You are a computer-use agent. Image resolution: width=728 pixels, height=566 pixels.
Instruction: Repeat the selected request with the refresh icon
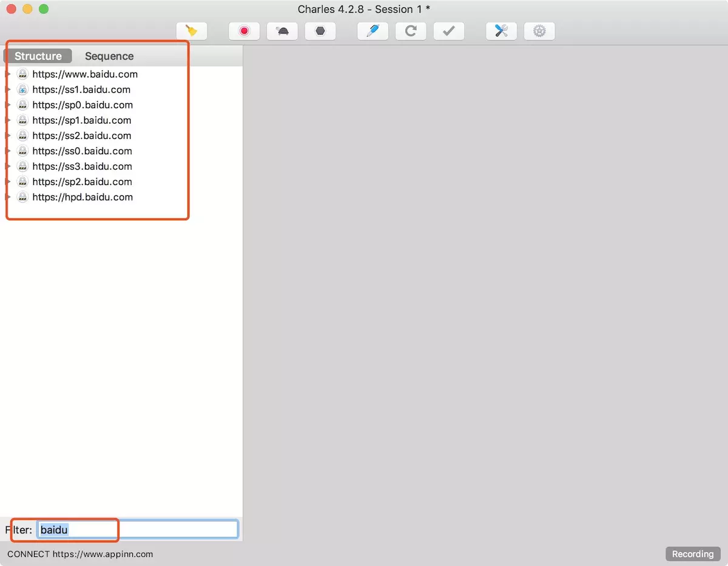pyautogui.click(x=411, y=31)
